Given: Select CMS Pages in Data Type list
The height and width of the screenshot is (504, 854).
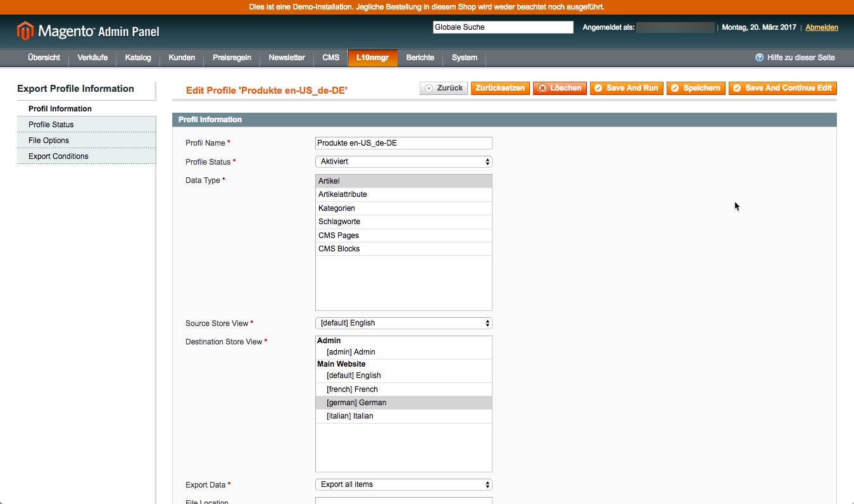Looking at the screenshot, I should pos(404,236).
